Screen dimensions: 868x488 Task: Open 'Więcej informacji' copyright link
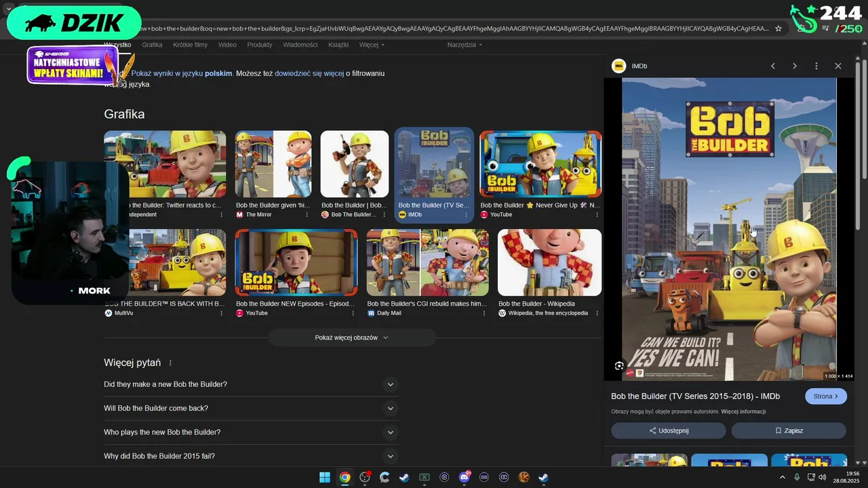(x=743, y=411)
